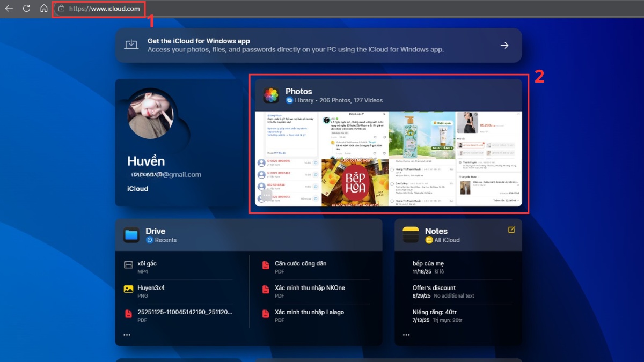Reload the page with the refresh icon
Viewport: 644px width, 362px height.
26,9
